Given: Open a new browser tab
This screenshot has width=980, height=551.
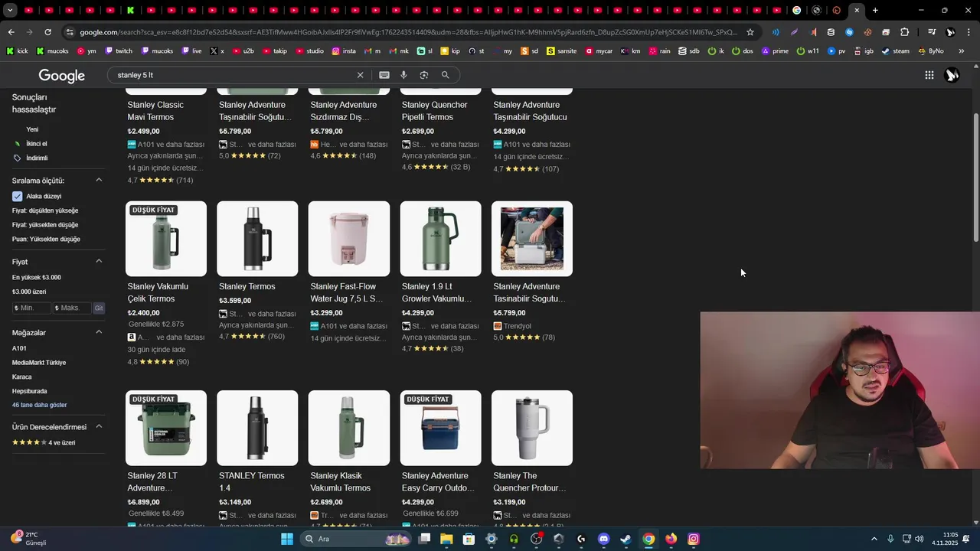Looking at the screenshot, I should (875, 11).
